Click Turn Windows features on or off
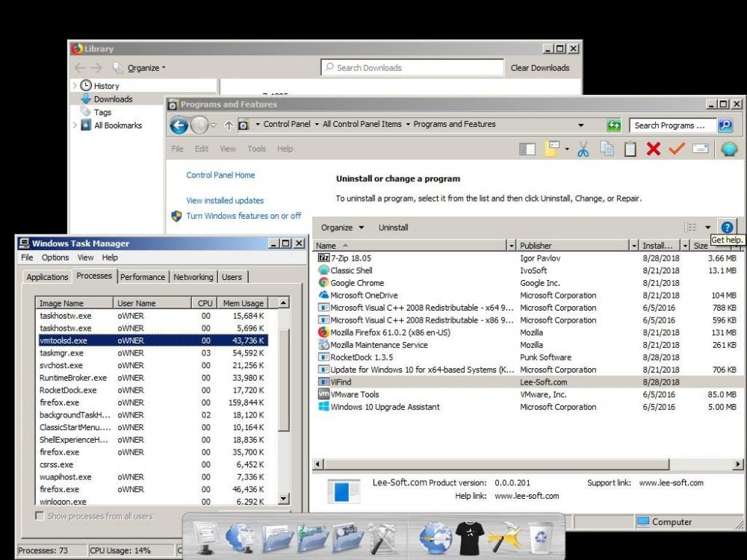747x560 pixels. coord(244,216)
